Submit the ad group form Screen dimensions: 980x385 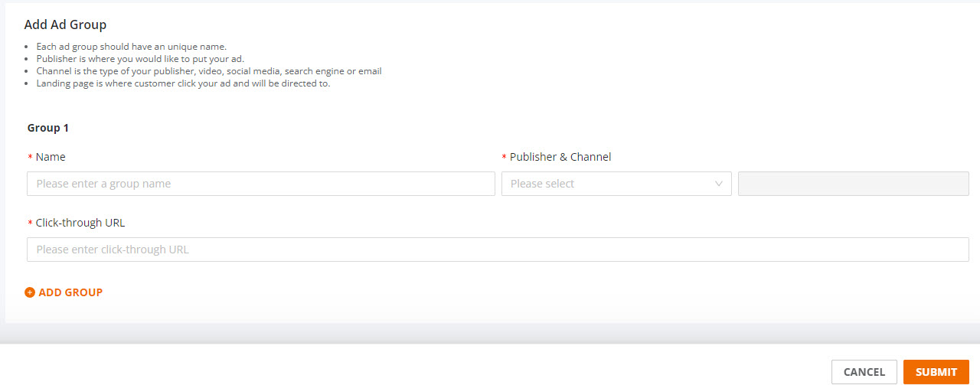pos(936,372)
